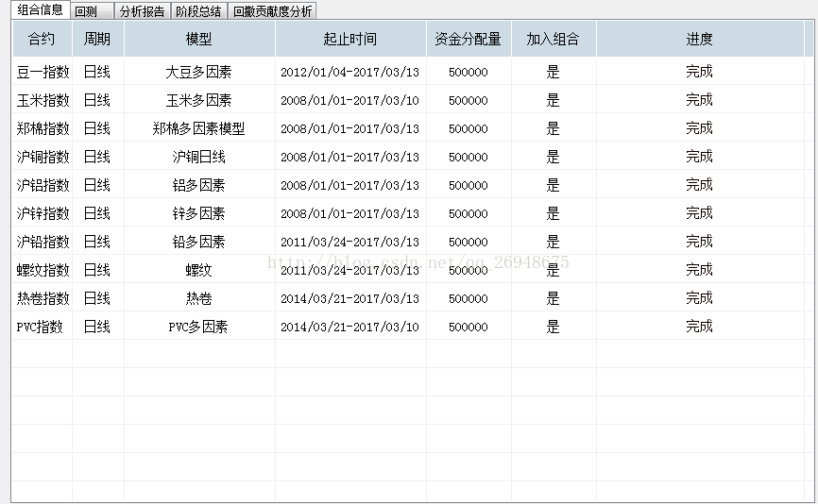Open the 回测 tab
The image size is (818, 504).
point(92,11)
